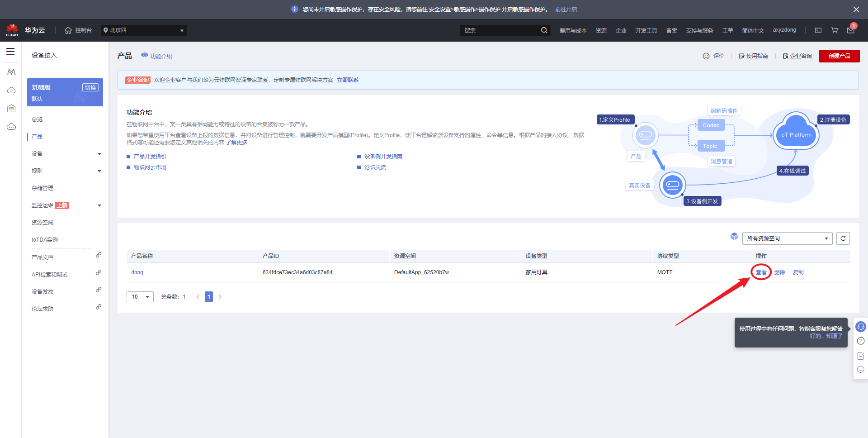Click the bottom cloud icon in left rail
This screenshot has width=868, height=438.
pyautogui.click(x=11, y=127)
